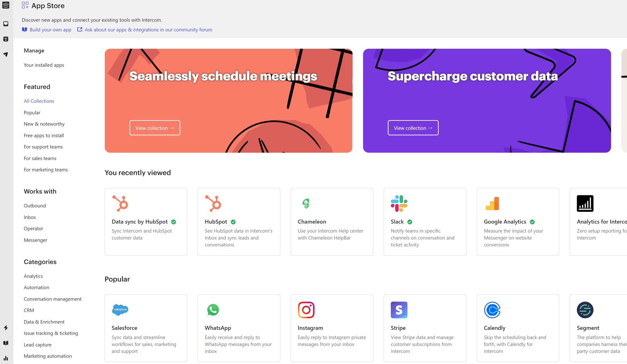Screen dimensions: 627x364
Task: Open the Outbound paper plane icon
Action: (6, 54)
